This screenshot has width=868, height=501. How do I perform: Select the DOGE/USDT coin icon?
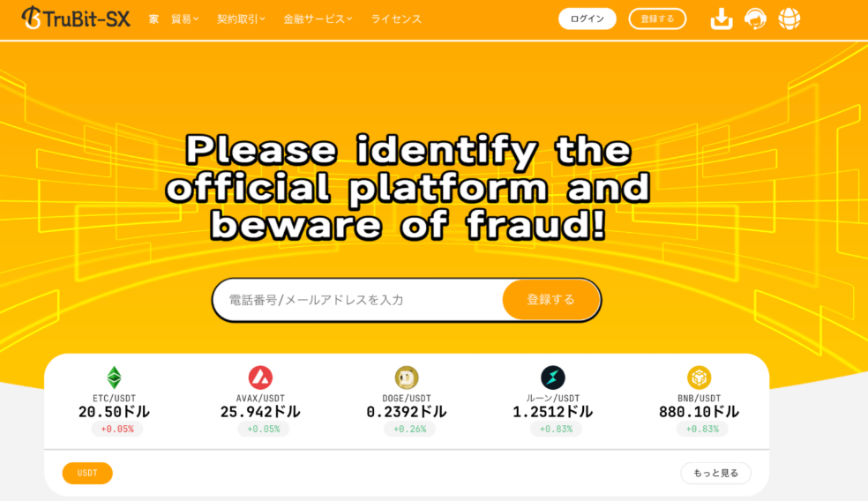[407, 378]
